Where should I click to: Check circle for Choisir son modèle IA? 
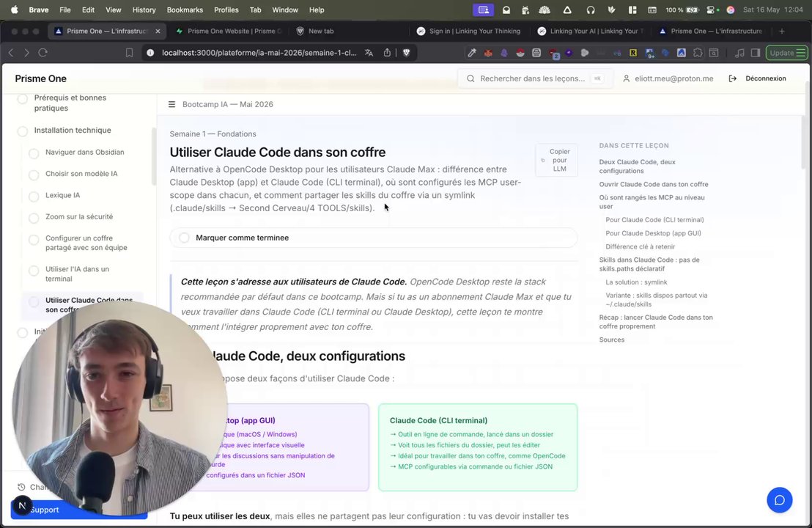point(34,175)
